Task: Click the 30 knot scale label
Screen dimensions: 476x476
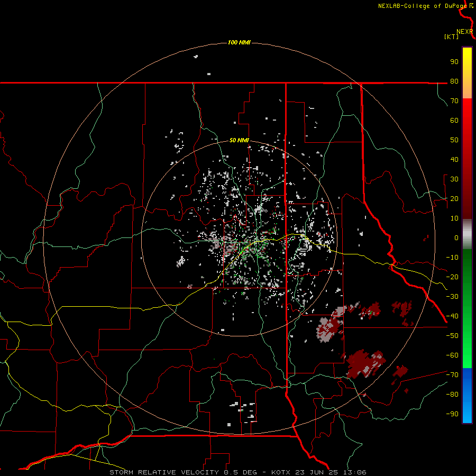Action: coord(454,179)
